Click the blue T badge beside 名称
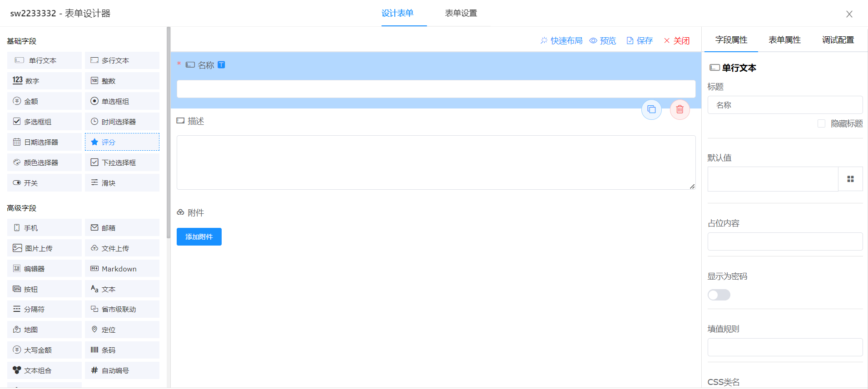The height and width of the screenshot is (389, 868). (221, 65)
